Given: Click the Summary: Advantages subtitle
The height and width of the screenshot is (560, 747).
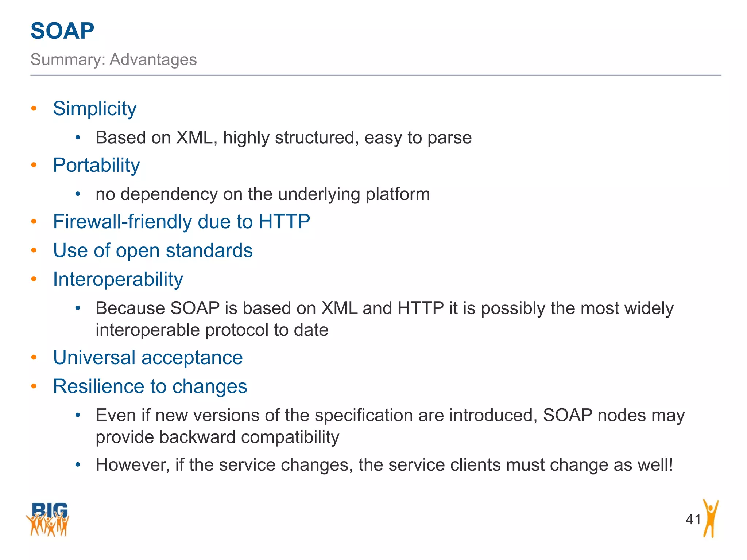Looking at the screenshot, I should click(113, 59).
